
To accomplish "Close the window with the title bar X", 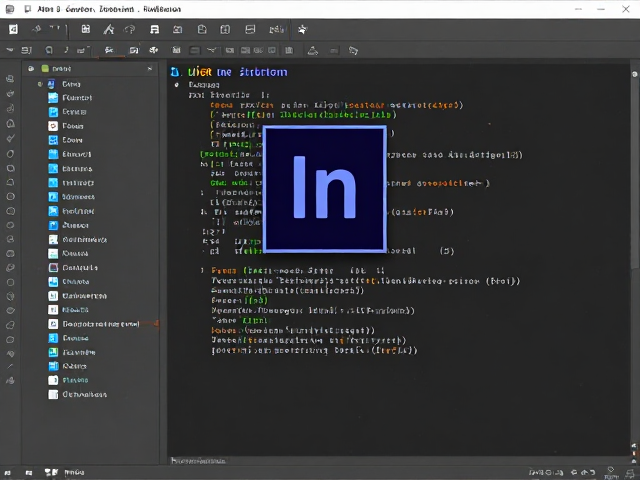I will pos(625,9).
